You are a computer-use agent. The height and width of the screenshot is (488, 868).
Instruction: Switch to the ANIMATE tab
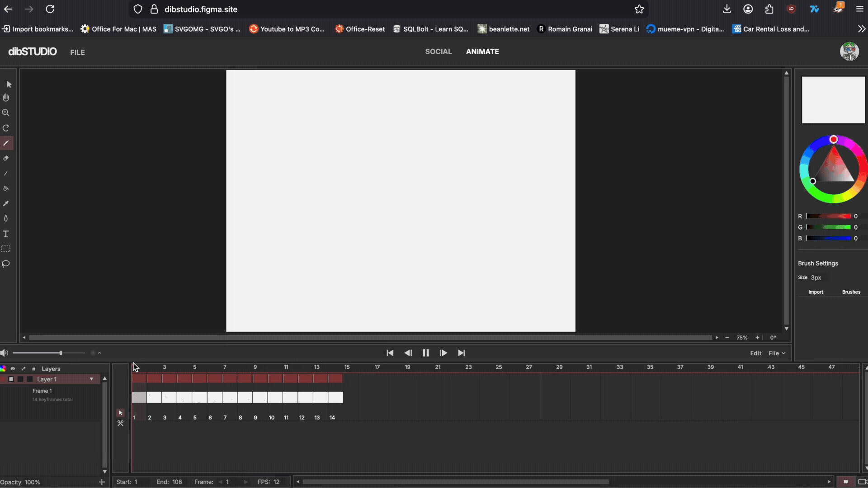tap(482, 52)
